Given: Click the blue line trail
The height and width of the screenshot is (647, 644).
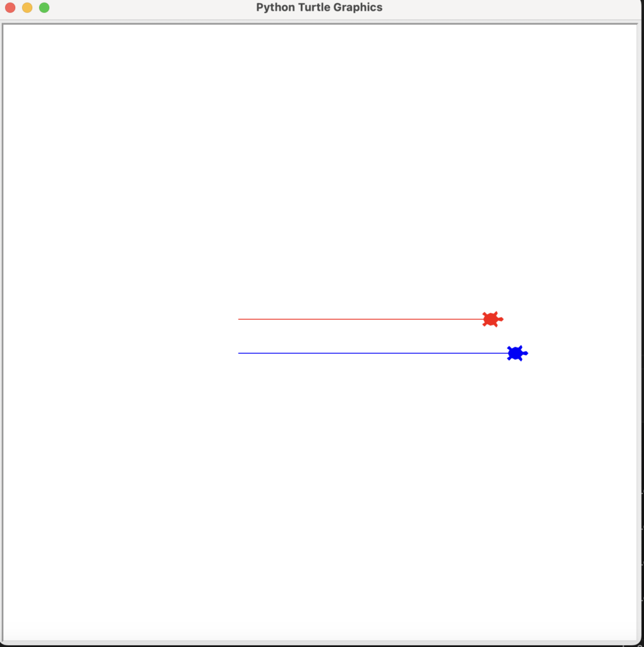Looking at the screenshot, I should (x=360, y=353).
